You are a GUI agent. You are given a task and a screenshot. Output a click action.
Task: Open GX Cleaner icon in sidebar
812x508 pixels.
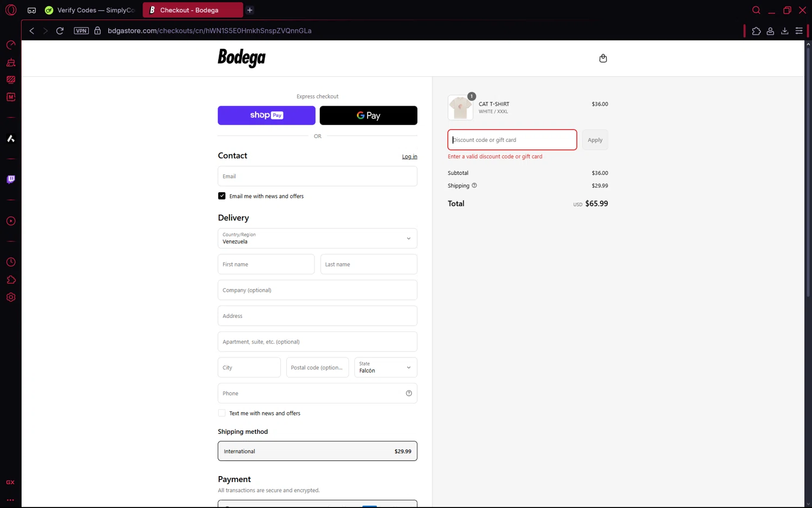click(x=11, y=62)
